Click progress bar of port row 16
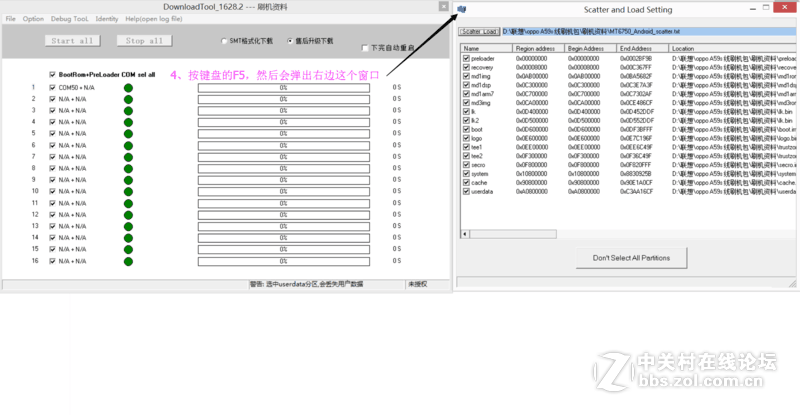 click(284, 261)
